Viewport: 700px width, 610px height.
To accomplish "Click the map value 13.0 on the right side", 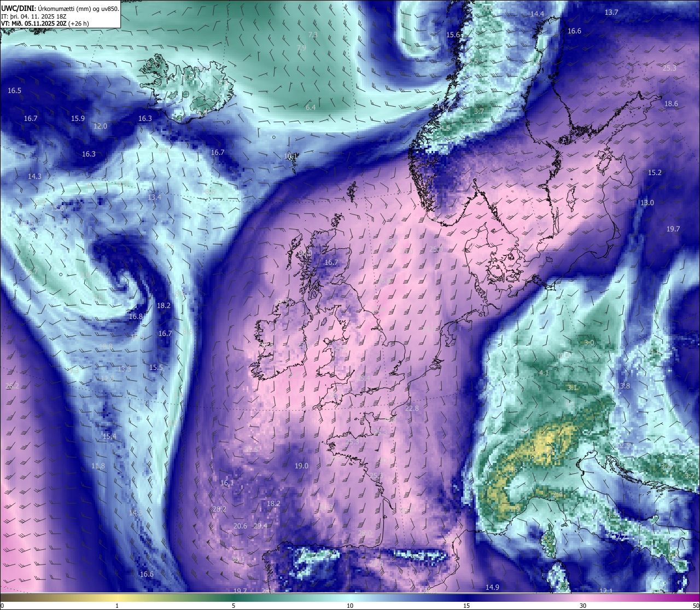I will (x=647, y=202).
